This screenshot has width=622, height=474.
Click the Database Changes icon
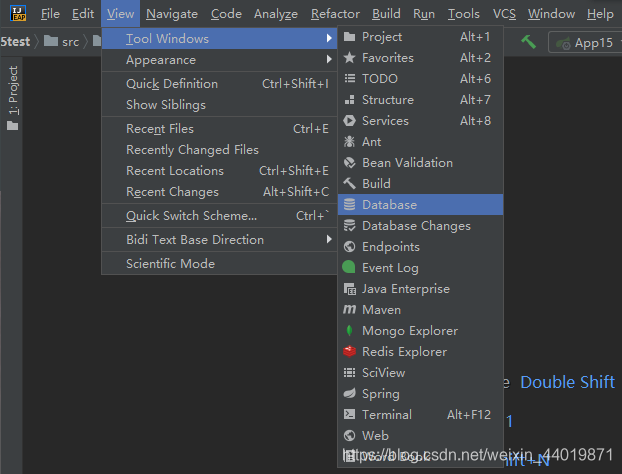tap(349, 226)
